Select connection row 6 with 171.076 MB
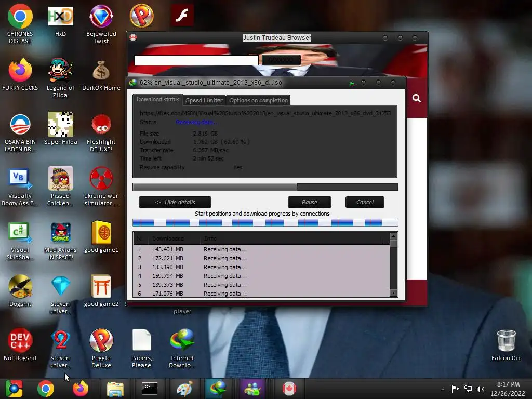 click(x=261, y=294)
